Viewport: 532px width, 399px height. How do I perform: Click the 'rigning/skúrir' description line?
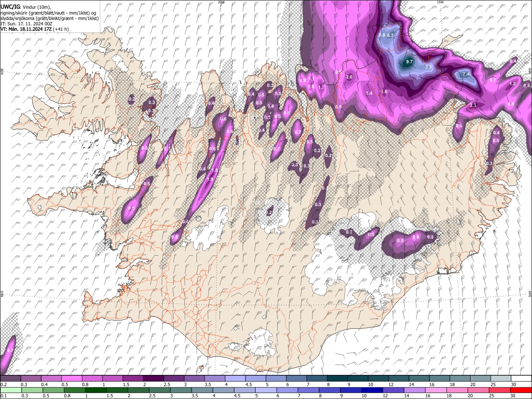(48, 13)
